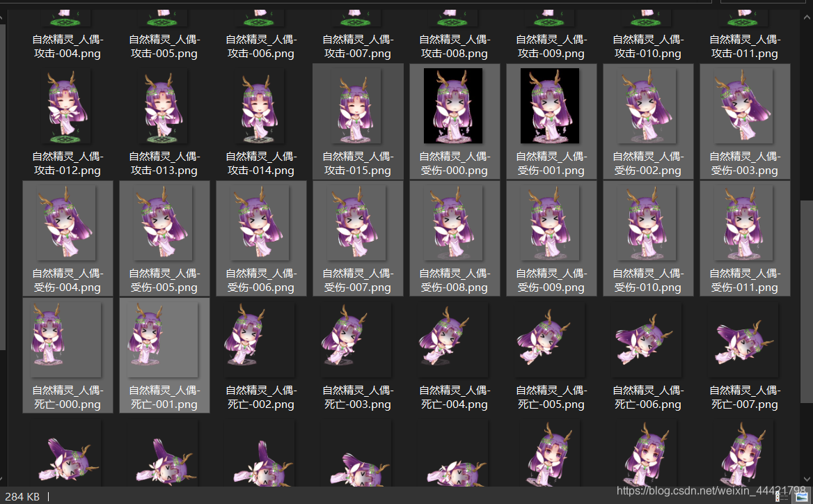813x504 pixels.
Task: Select file name 自然精灵_人偶-攻击-008.png
Action: point(455,46)
